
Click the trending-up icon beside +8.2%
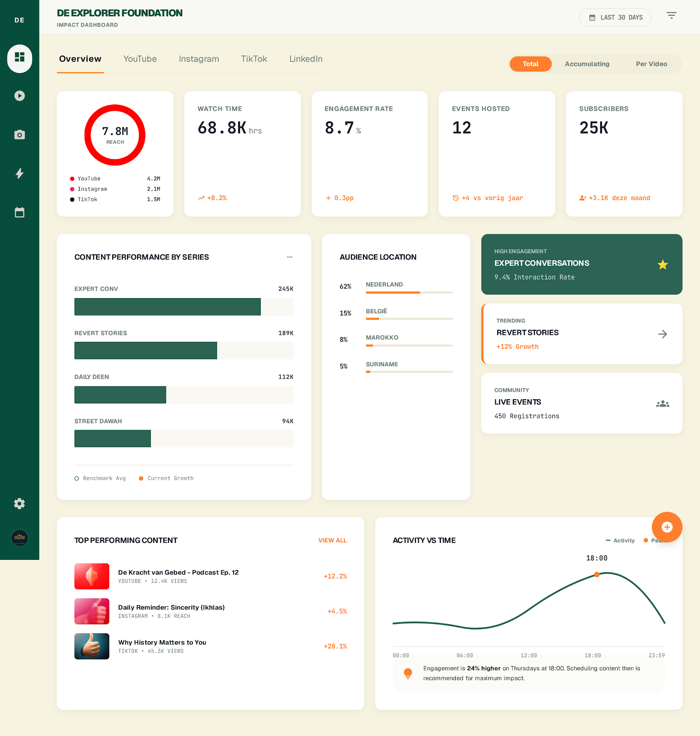click(201, 198)
